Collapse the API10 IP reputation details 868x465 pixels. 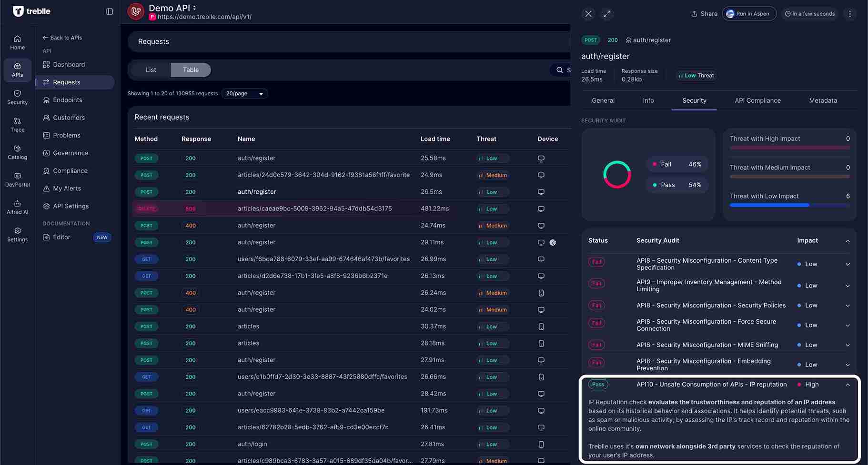848,384
